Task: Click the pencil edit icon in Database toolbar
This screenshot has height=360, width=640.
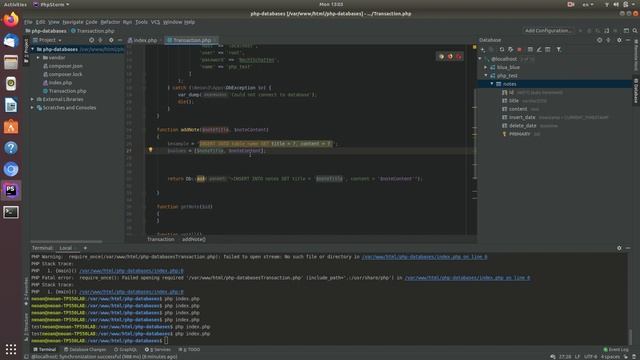Action: (x=539, y=49)
